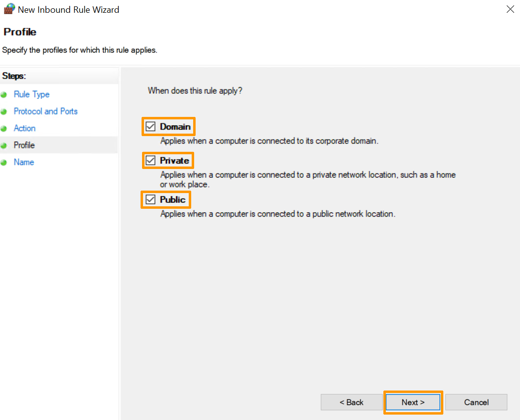The height and width of the screenshot is (420, 520).
Task: Open the Name step
Action: pyautogui.click(x=24, y=162)
